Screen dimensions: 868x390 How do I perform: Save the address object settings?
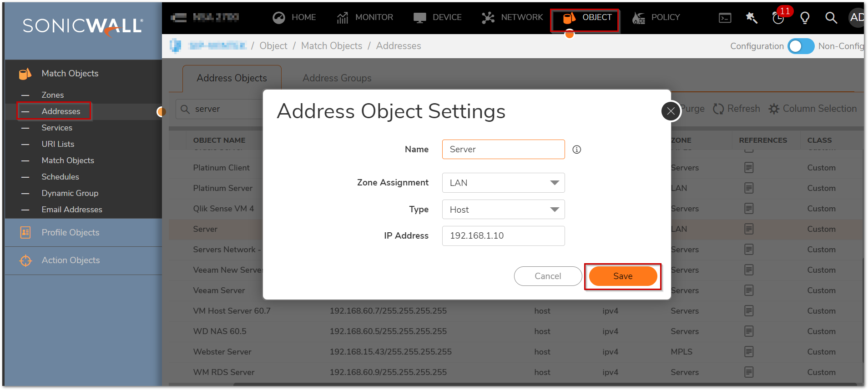coord(622,276)
